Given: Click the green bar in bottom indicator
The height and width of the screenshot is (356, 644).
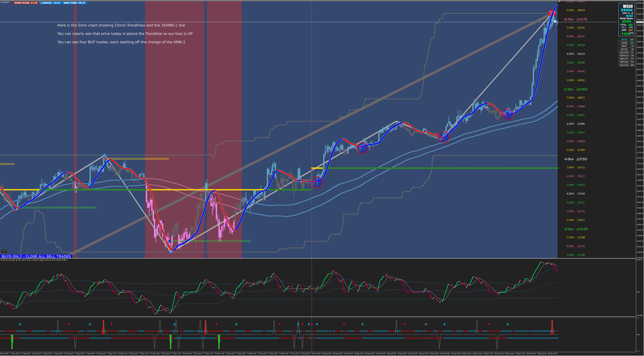Looking at the screenshot, I should tap(12, 342).
